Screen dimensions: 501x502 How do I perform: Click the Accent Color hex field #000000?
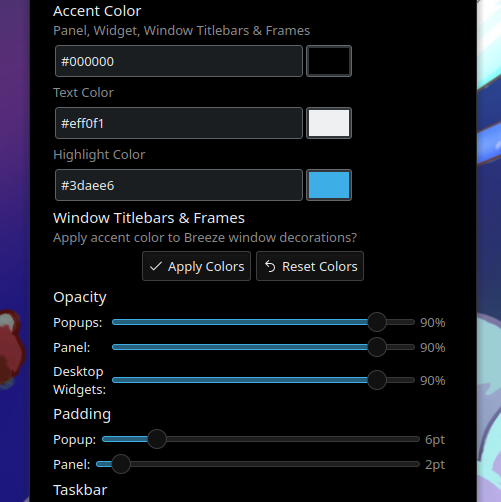[x=179, y=61]
